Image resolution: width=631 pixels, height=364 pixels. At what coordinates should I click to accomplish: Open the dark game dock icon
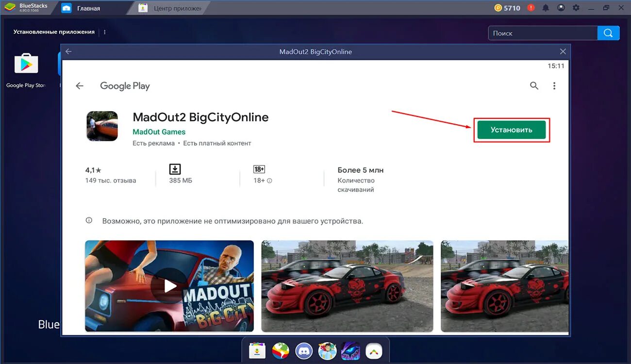[350, 350]
